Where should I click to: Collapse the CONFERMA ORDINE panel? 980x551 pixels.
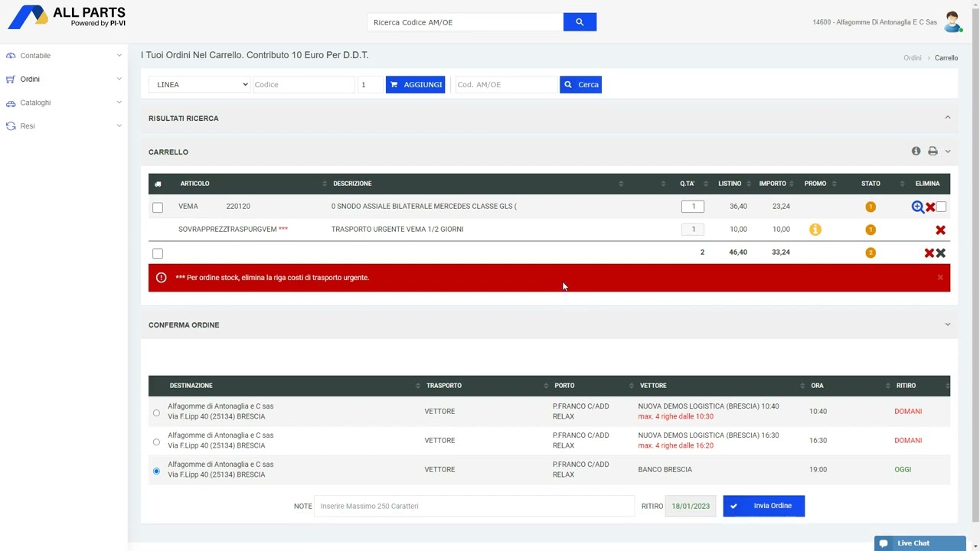tap(948, 324)
